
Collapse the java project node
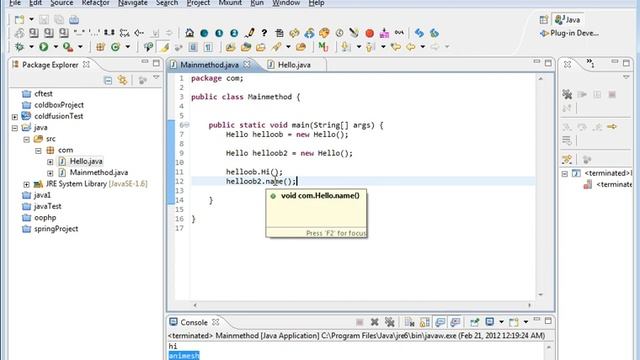tap(15, 128)
